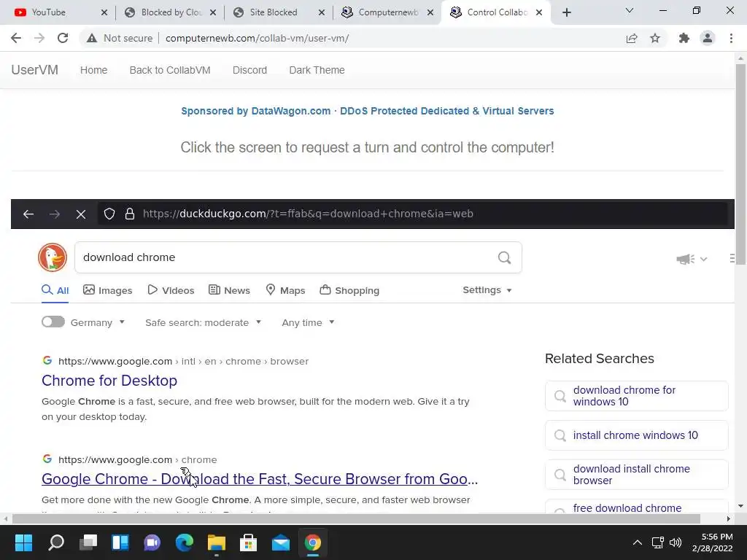Open the Windows Start menu
This screenshot has height=560, width=747.
[23, 542]
